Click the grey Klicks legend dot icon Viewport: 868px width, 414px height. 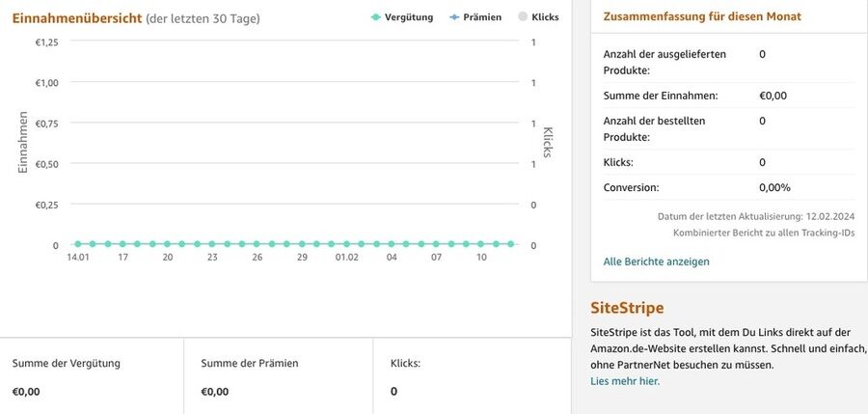tap(523, 17)
